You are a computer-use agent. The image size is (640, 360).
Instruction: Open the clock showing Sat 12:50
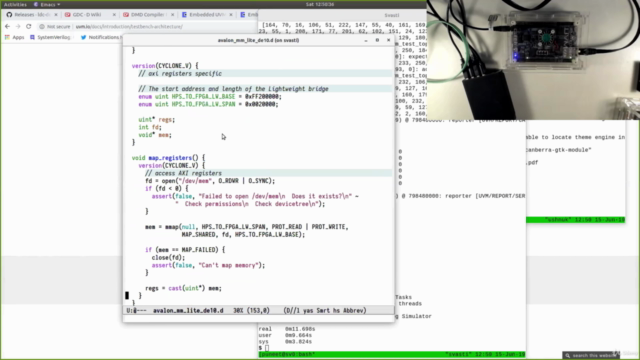[320, 4]
